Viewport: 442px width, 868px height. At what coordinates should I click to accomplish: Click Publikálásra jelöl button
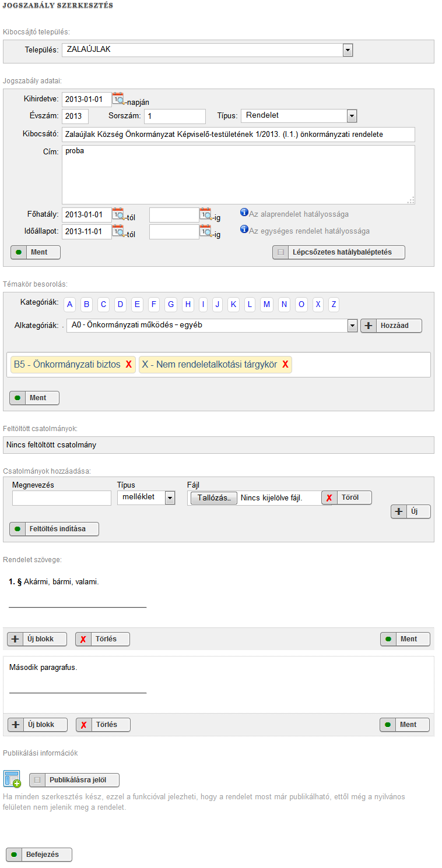click(75, 780)
